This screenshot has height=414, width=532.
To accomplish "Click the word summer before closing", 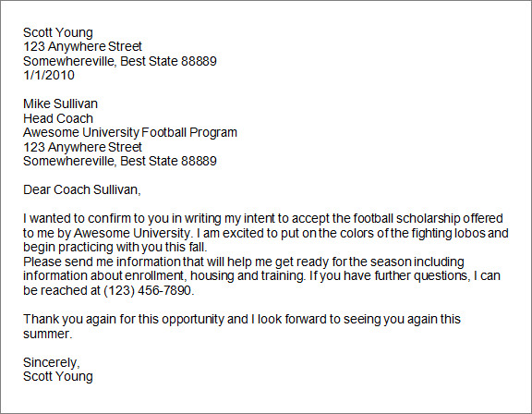I will (47, 335).
